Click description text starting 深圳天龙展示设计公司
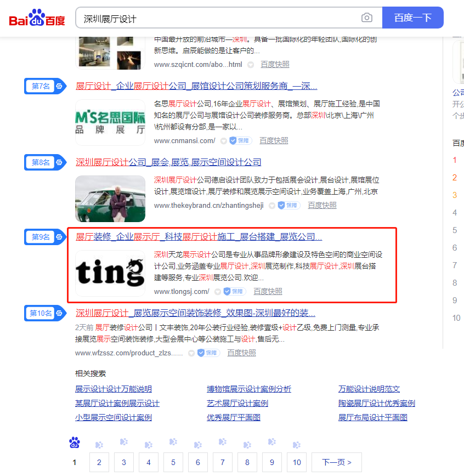 click(x=268, y=266)
